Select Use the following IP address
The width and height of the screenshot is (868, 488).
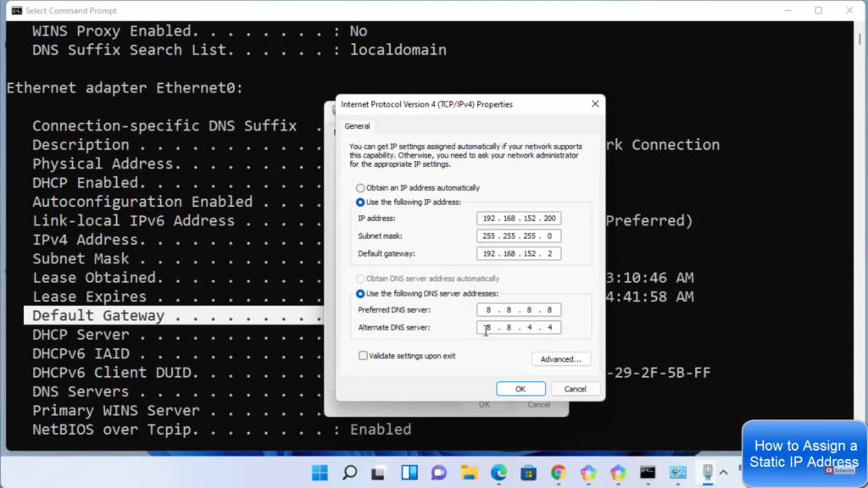[360, 202]
